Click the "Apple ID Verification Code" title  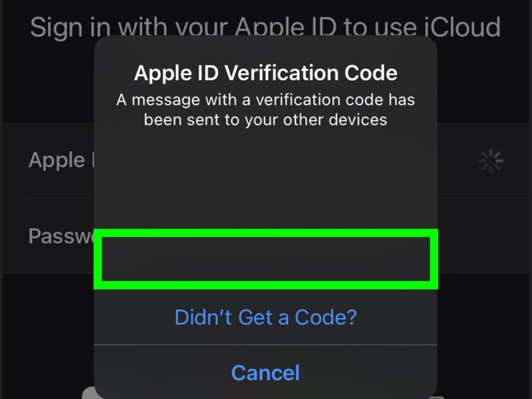pos(265,73)
